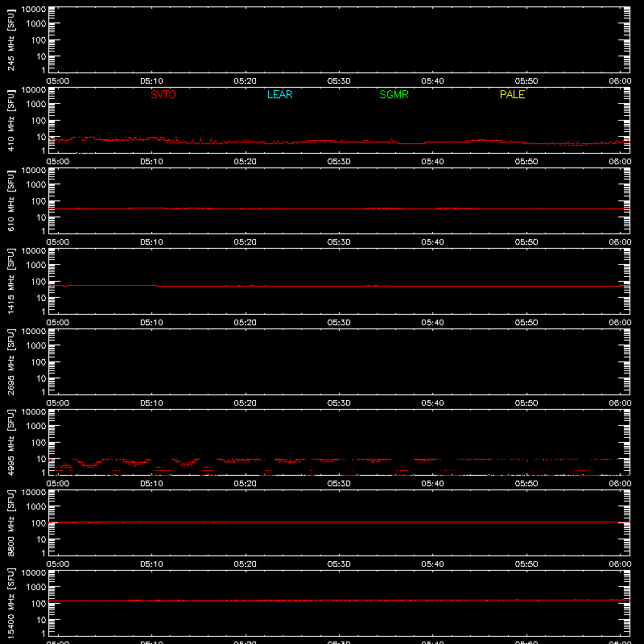Click the cyan LEAR station label

279,94
